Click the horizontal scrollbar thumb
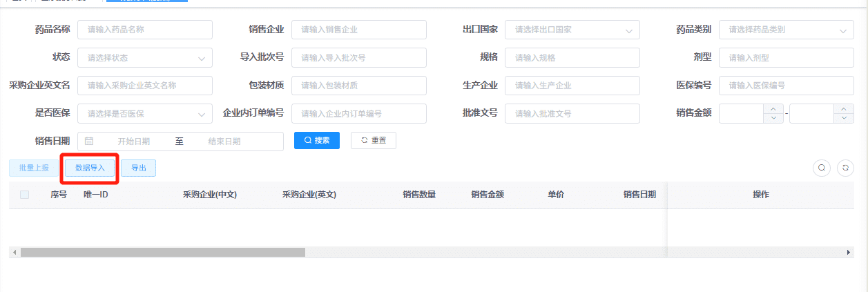 163,253
